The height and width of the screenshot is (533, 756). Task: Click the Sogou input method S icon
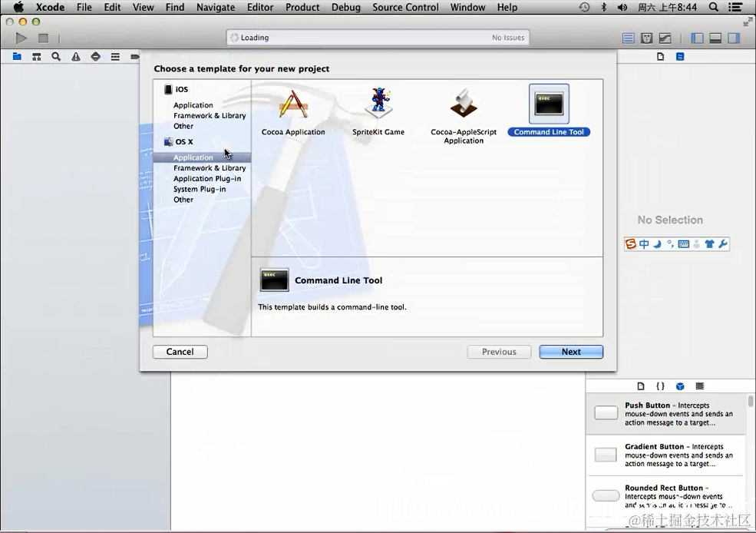[x=631, y=244]
